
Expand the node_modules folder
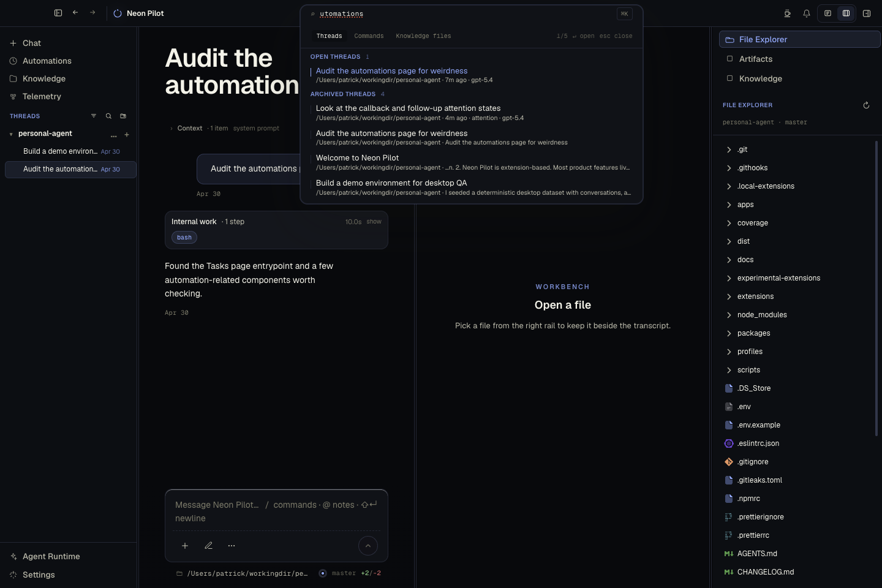(729, 315)
